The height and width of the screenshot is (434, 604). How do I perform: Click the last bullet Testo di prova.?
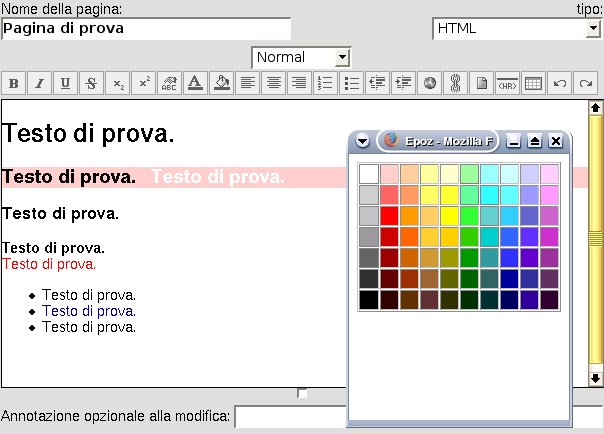[x=89, y=327]
